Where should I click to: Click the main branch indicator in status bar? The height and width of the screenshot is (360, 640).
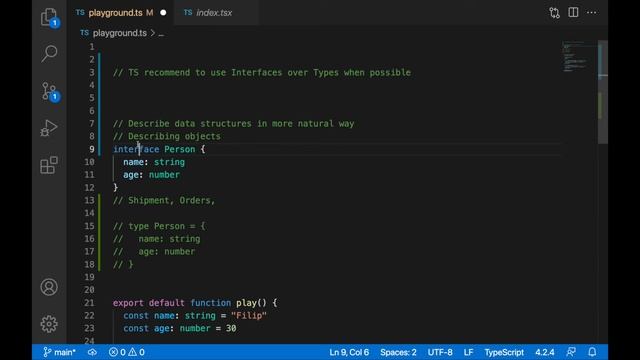[x=60, y=352]
